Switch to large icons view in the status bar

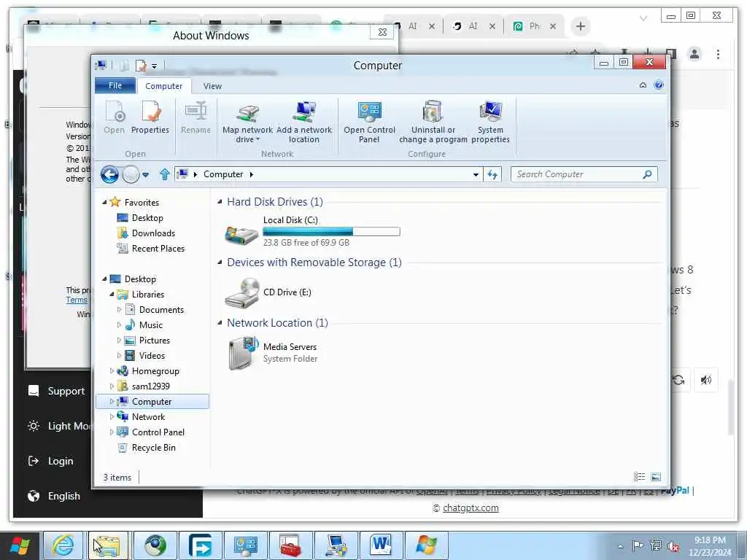click(x=656, y=477)
